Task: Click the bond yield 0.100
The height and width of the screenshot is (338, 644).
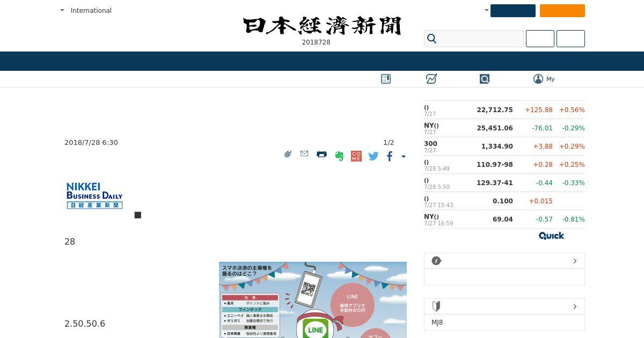Action: 503,201
